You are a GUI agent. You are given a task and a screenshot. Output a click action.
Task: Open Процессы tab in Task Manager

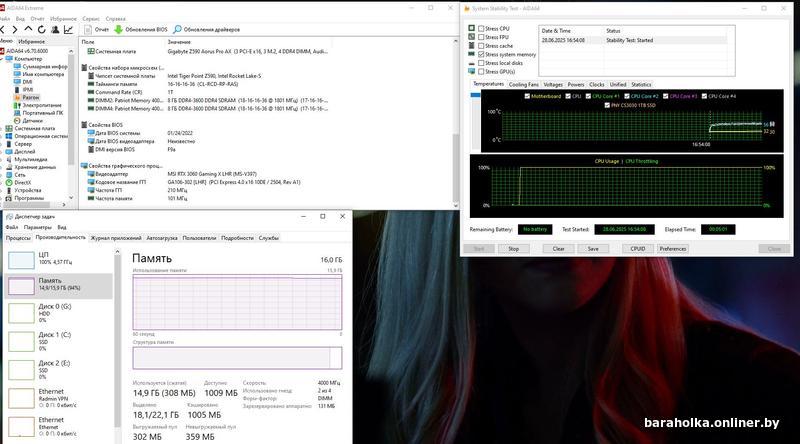pos(18,238)
